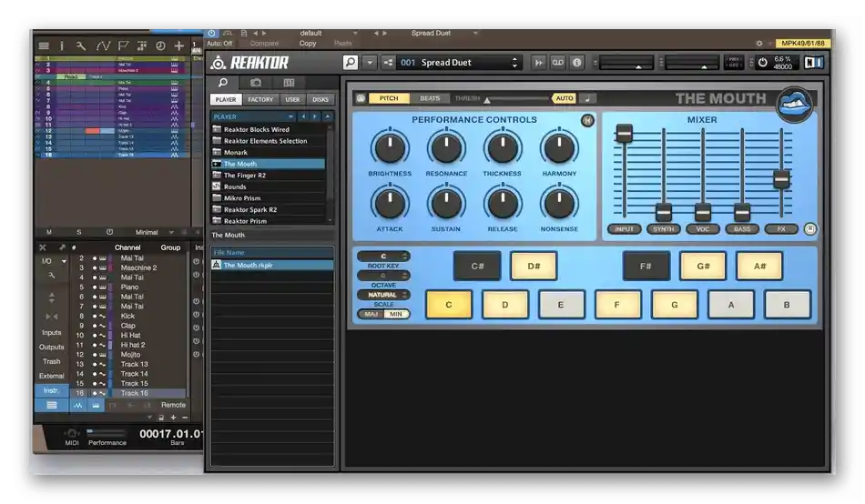The width and height of the screenshot is (865, 504).
Task: Open the inspector 'i' icon in DAW toolbar
Action: (x=62, y=45)
